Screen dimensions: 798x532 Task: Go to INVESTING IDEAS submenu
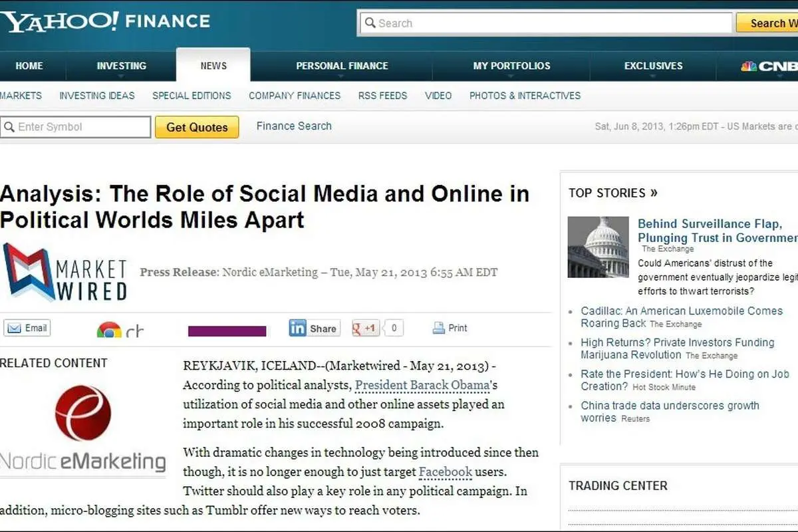click(97, 96)
